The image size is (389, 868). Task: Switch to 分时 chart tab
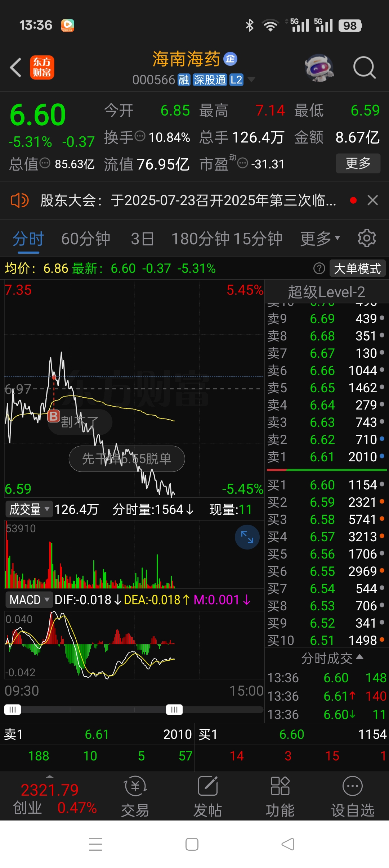28,239
